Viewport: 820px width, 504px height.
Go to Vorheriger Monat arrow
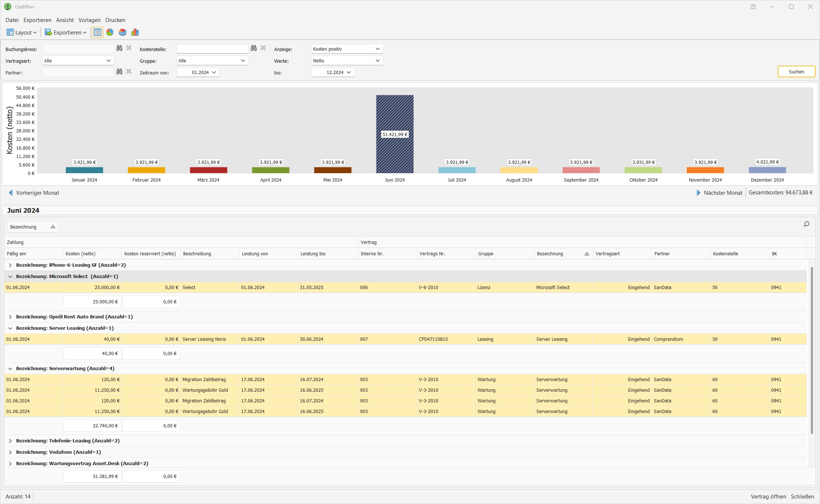point(11,193)
